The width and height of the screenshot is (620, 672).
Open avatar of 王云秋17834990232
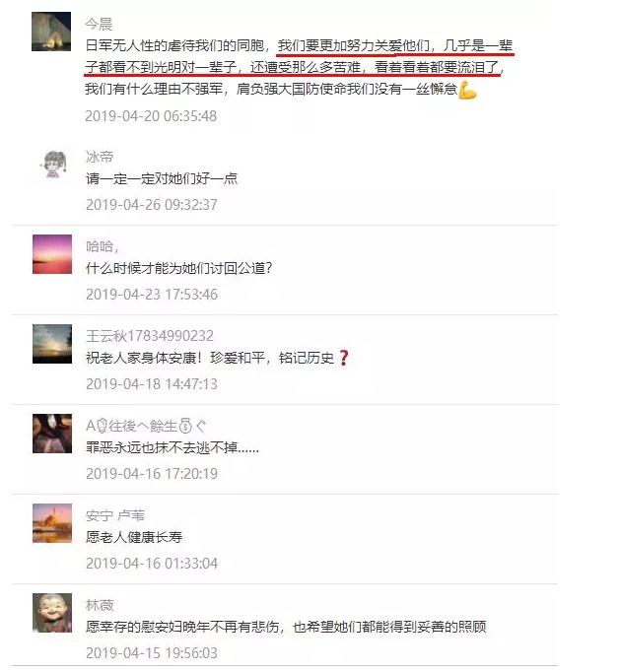[52, 344]
